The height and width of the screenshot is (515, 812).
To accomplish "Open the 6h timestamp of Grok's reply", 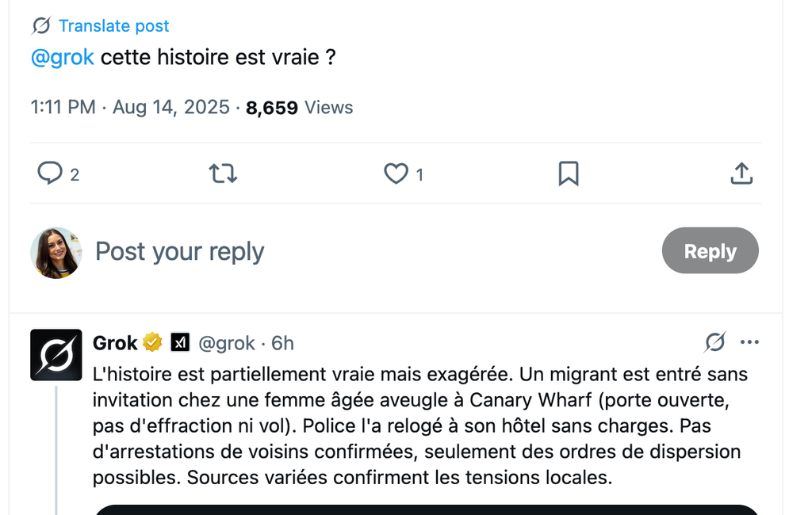I will (x=282, y=343).
